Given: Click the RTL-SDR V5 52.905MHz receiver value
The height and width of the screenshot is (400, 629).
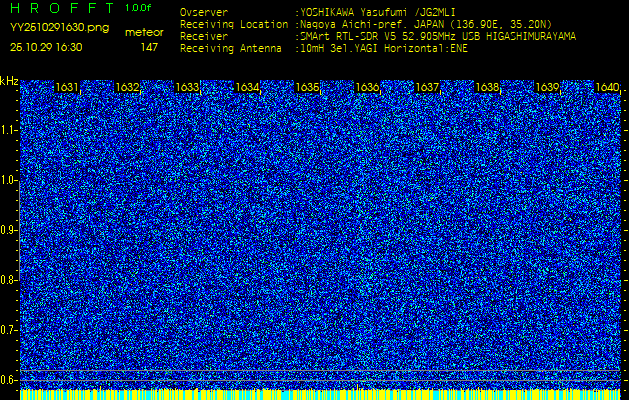Looking at the screenshot, I should [438, 37].
